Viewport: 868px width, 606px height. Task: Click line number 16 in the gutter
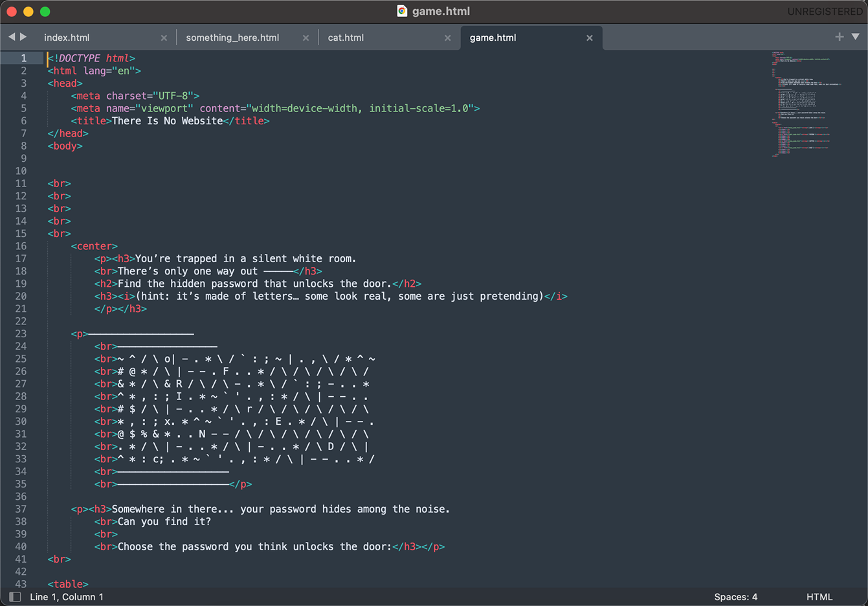click(21, 246)
